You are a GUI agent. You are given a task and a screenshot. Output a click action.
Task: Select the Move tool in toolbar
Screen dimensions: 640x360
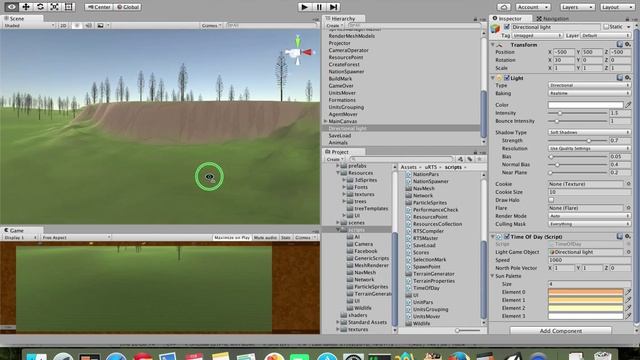pos(26,7)
